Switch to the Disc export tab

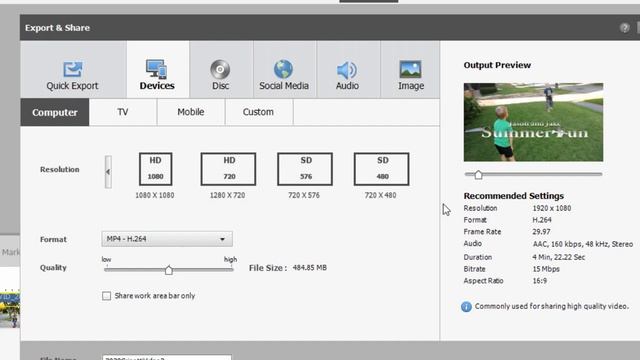tap(221, 69)
